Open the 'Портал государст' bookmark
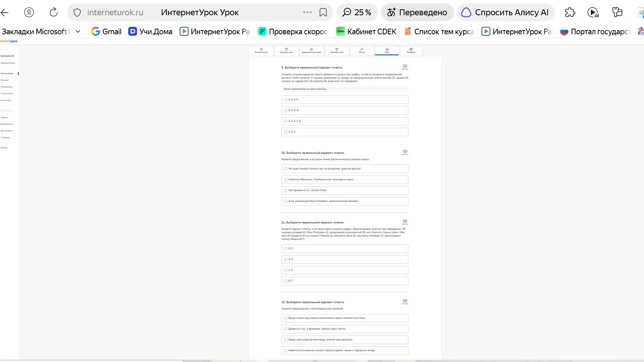 coord(595,32)
